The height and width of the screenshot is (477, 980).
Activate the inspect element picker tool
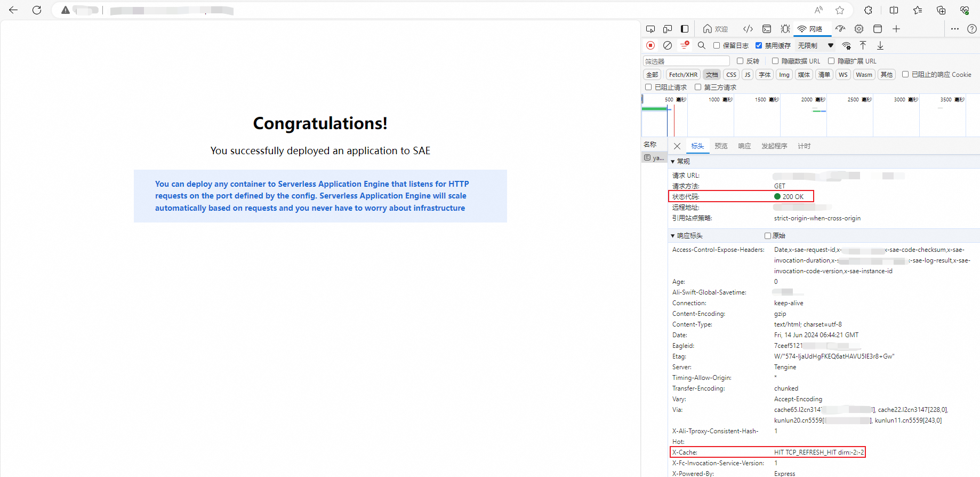(x=650, y=29)
